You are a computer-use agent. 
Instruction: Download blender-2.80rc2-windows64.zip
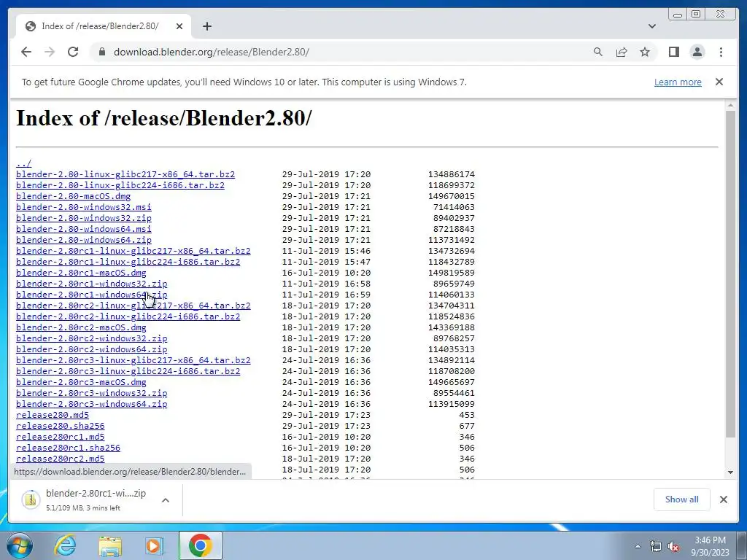click(91, 349)
